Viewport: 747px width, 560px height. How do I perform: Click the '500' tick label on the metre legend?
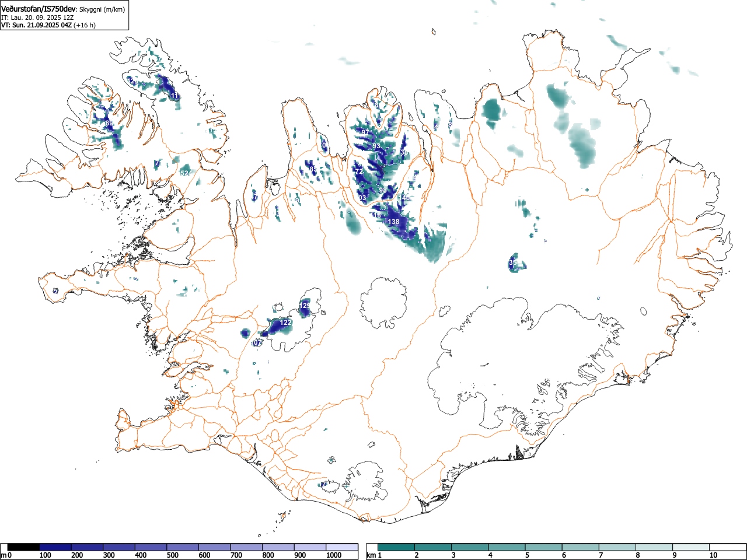pyautogui.click(x=172, y=555)
